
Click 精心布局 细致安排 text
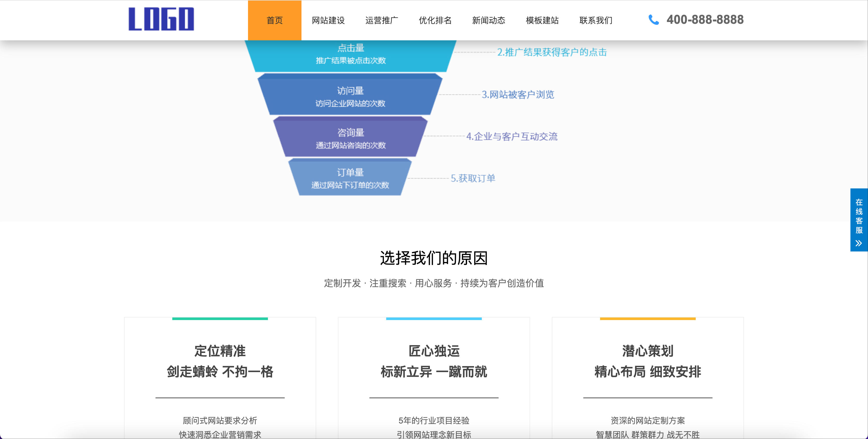pyautogui.click(x=648, y=372)
